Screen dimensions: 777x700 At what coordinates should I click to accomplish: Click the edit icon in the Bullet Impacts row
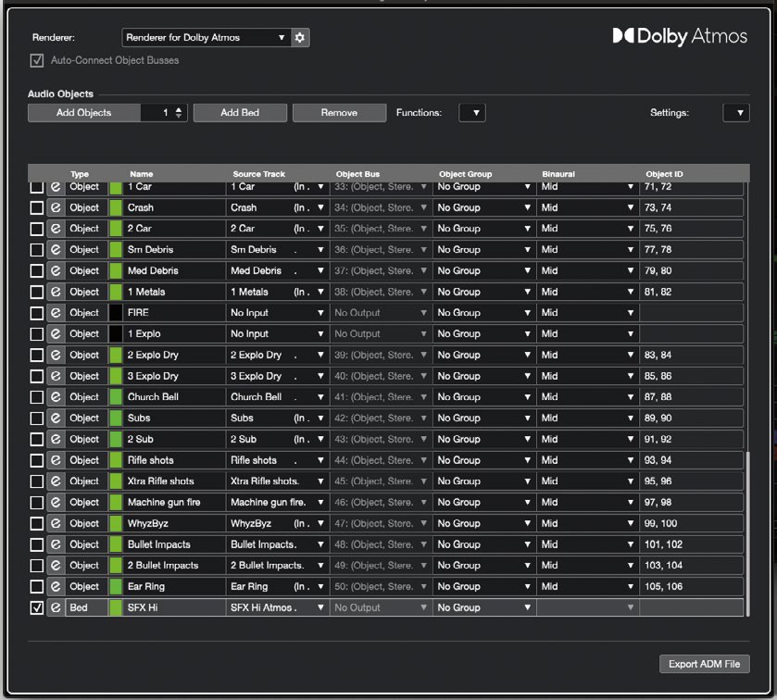tap(56, 544)
